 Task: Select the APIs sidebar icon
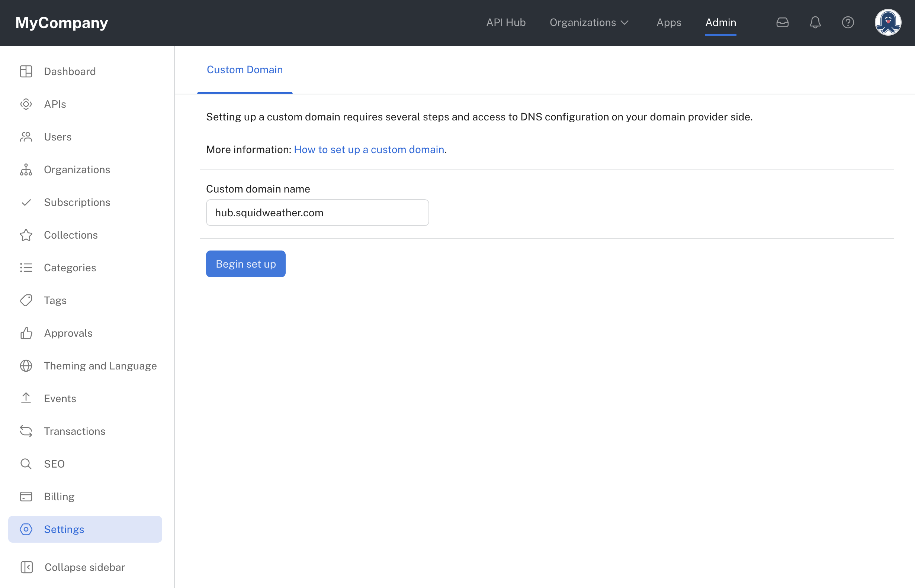[26, 104]
